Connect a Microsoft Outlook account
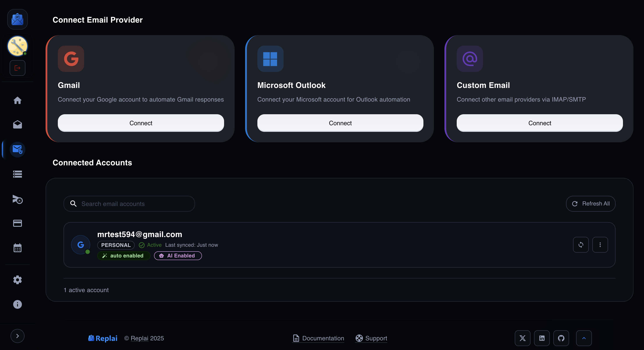This screenshot has height=350, width=644. click(x=340, y=123)
